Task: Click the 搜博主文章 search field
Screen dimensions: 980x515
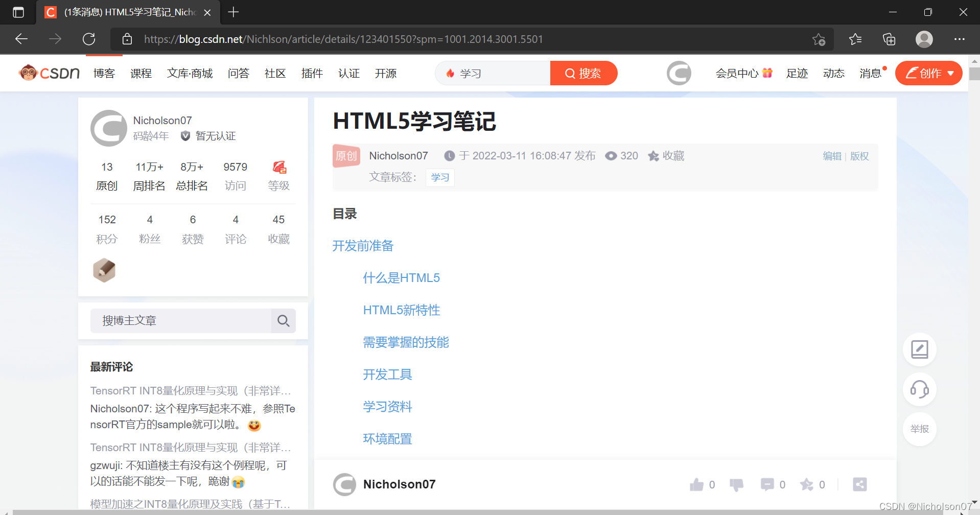Action: (181, 320)
